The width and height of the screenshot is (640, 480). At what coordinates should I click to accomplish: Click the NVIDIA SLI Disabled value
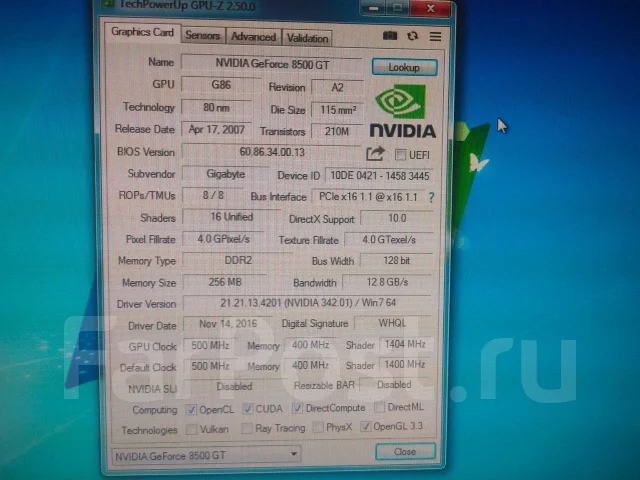tap(234, 386)
